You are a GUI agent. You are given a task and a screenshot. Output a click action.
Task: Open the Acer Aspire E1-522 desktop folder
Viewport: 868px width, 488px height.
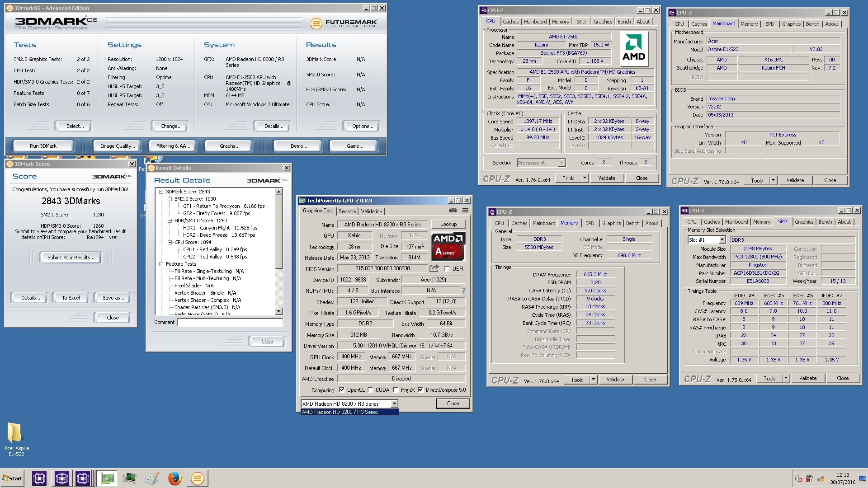coord(15,438)
